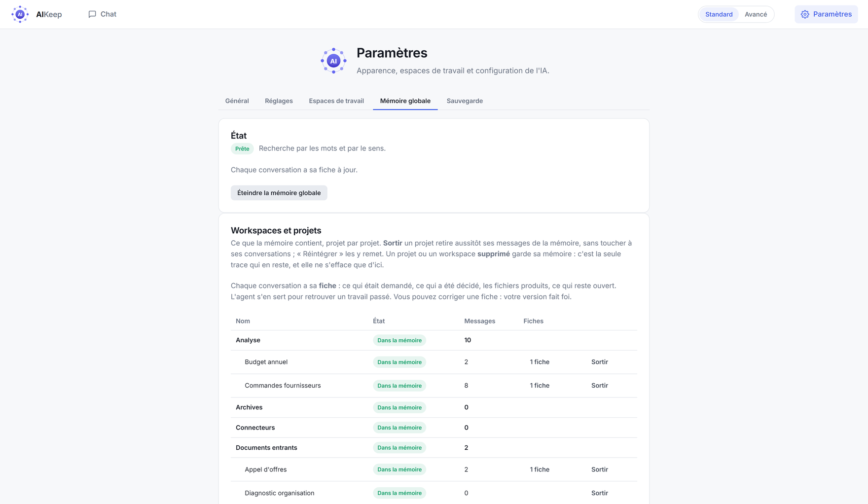The height and width of the screenshot is (504, 868).
Task: Switch to Standard mode
Action: pos(719,14)
